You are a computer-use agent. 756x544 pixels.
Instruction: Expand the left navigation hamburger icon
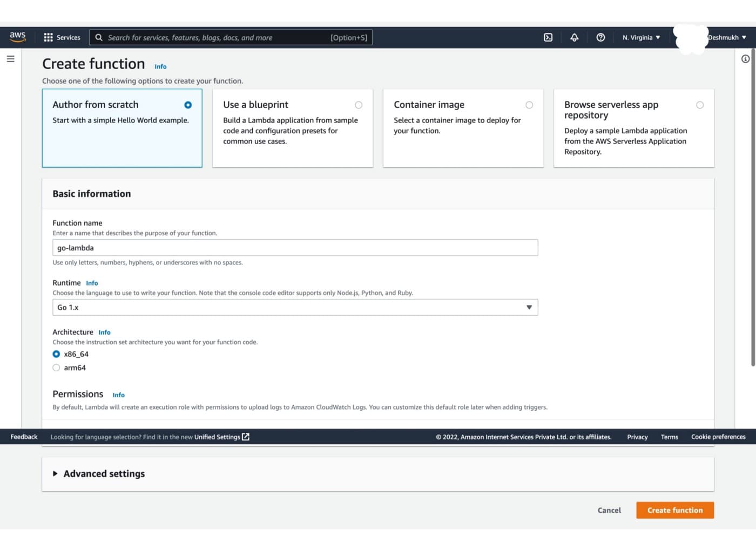(10, 58)
